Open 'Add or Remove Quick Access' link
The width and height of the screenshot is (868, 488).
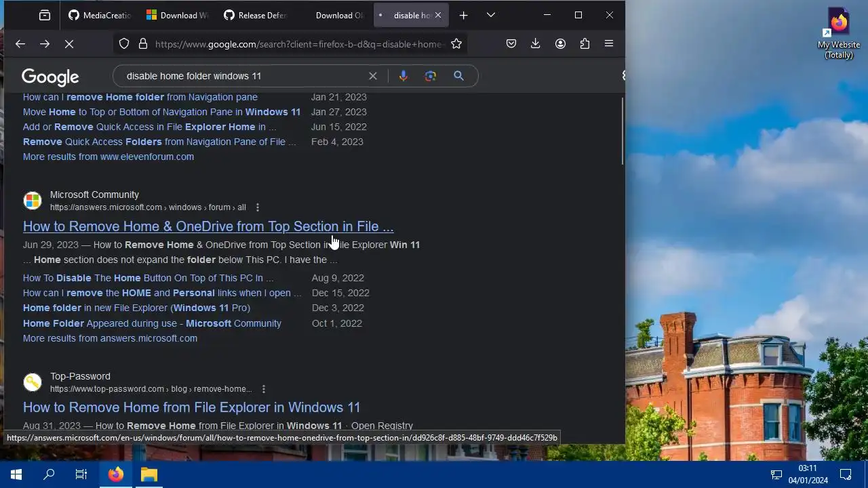[149, 127]
